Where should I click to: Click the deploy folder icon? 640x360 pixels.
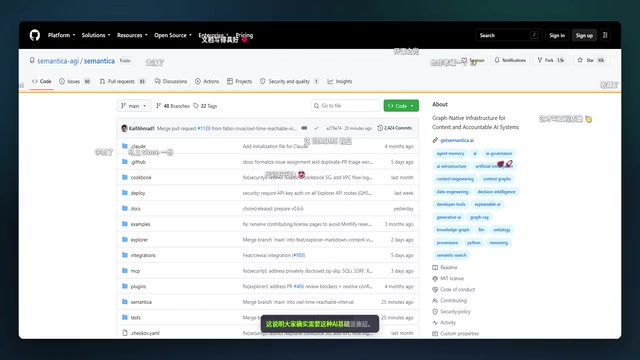point(125,193)
